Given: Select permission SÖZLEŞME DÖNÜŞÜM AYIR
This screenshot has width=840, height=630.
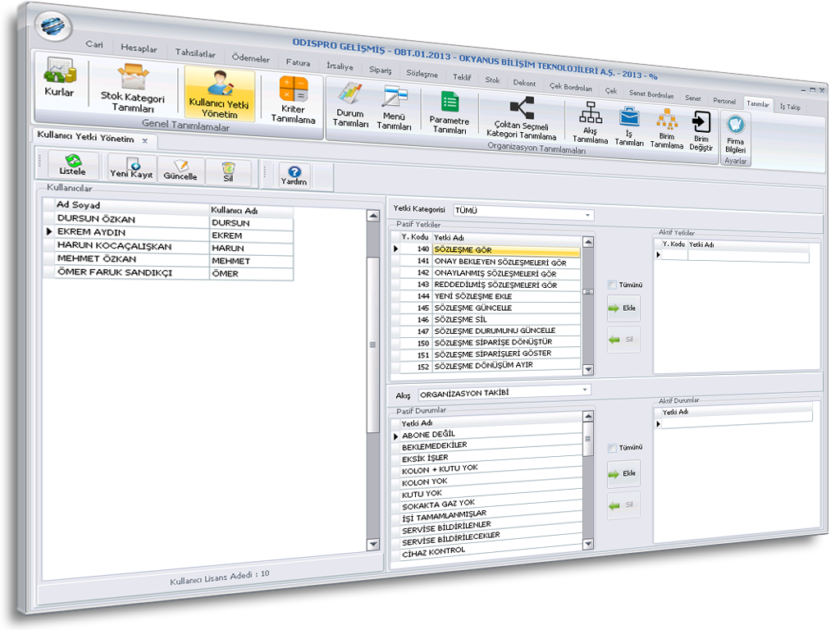Looking at the screenshot, I should pos(486,366).
